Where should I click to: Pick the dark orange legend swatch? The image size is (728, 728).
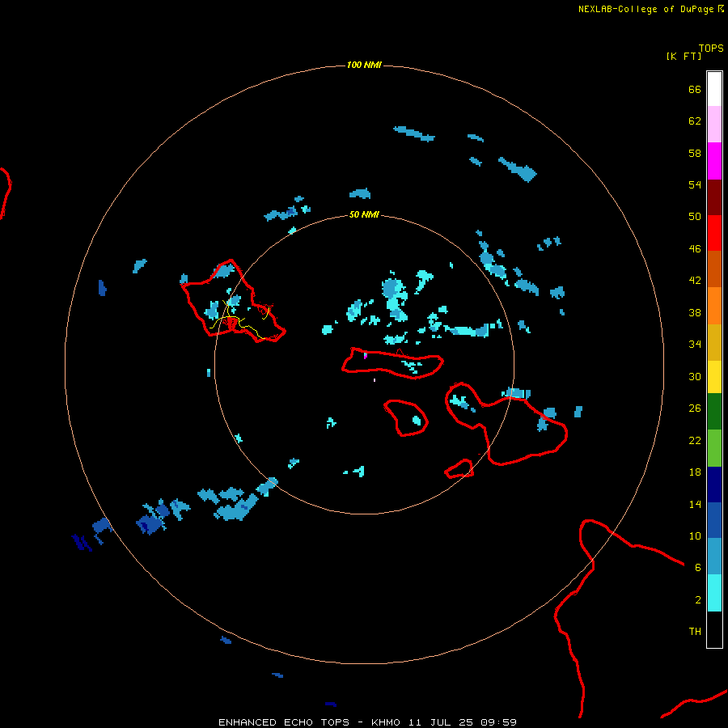pyautogui.click(x=714, y=269)
